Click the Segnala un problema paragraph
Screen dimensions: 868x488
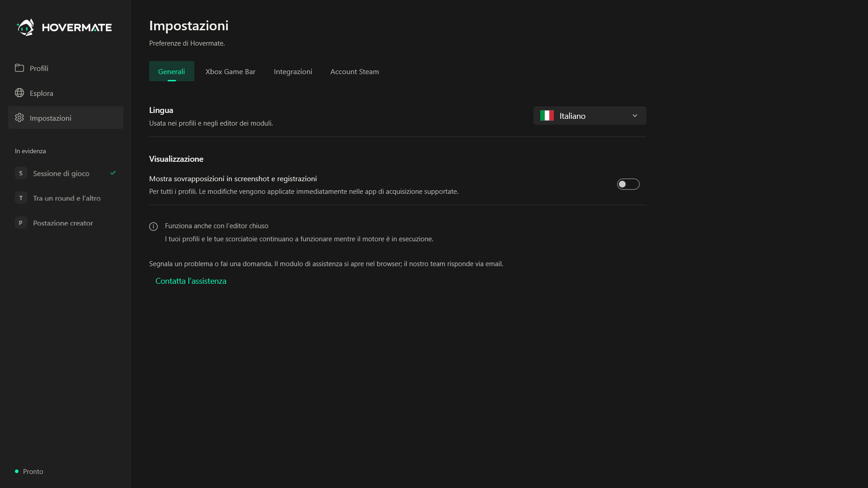(x=326, y=263)
